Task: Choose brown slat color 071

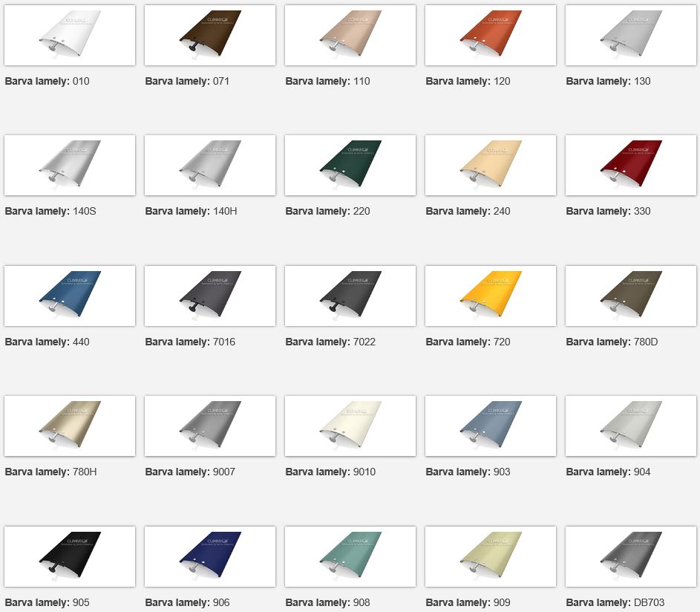Action: click(210, 36)
